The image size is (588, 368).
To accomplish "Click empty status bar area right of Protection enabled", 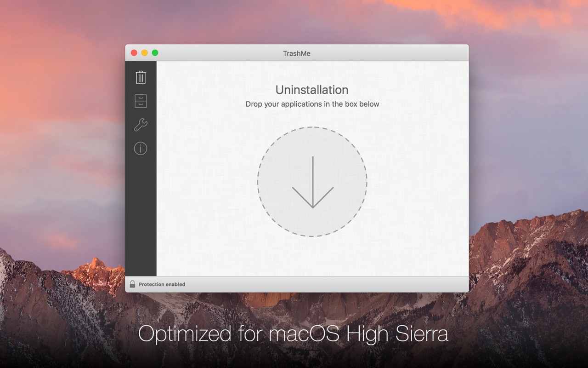I will pos(326,284).
